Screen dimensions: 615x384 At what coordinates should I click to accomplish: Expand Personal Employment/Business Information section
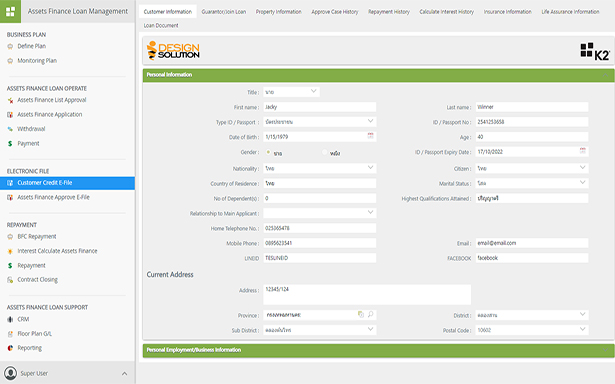606,350
